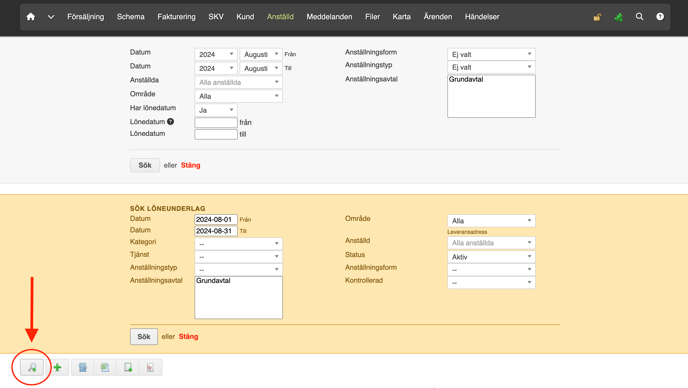The width and height of the screenshot is (688, 388).
Task: Open the Anställd menu
Action: (280, 17)
